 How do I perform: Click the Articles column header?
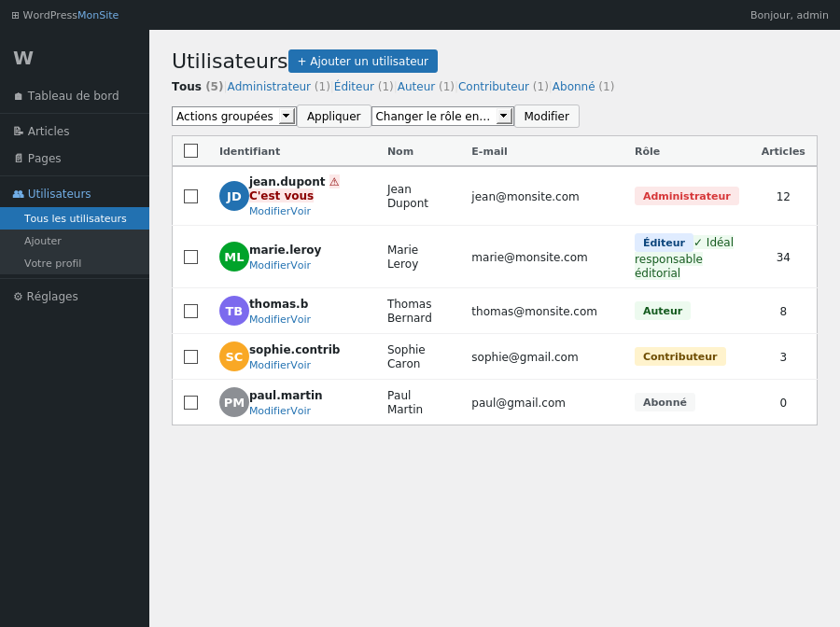click(x=783, y=151)
